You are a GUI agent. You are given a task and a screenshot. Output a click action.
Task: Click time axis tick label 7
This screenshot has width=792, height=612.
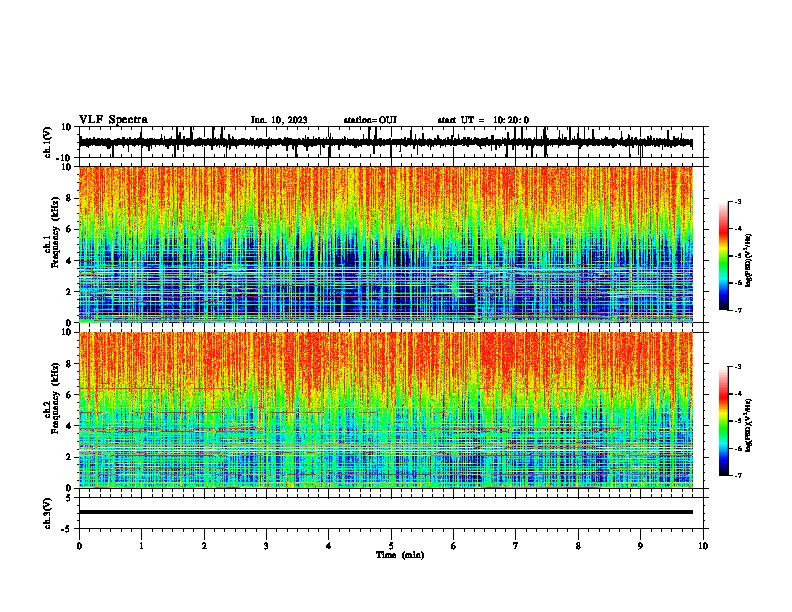[x=516, y=546]
